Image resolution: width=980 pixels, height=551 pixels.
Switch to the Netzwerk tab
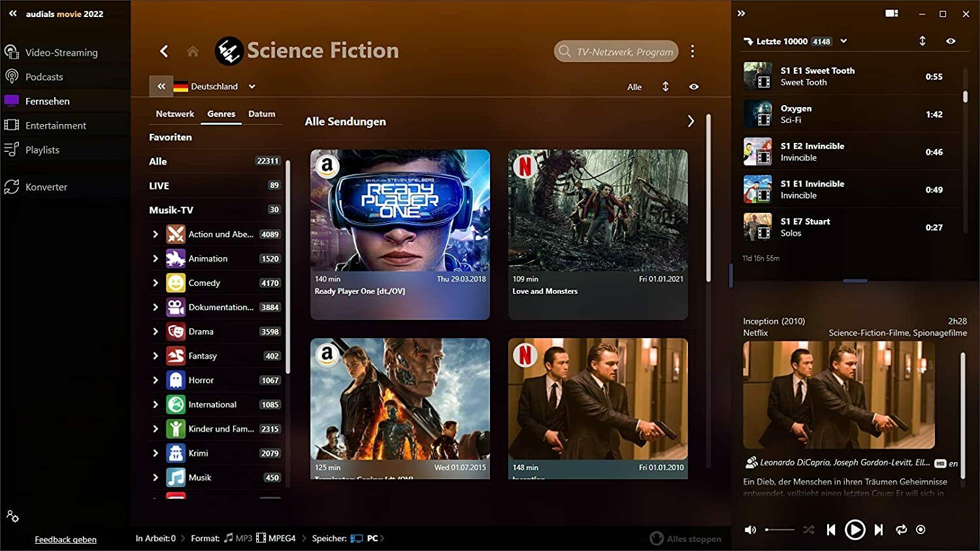pos(174,114)
